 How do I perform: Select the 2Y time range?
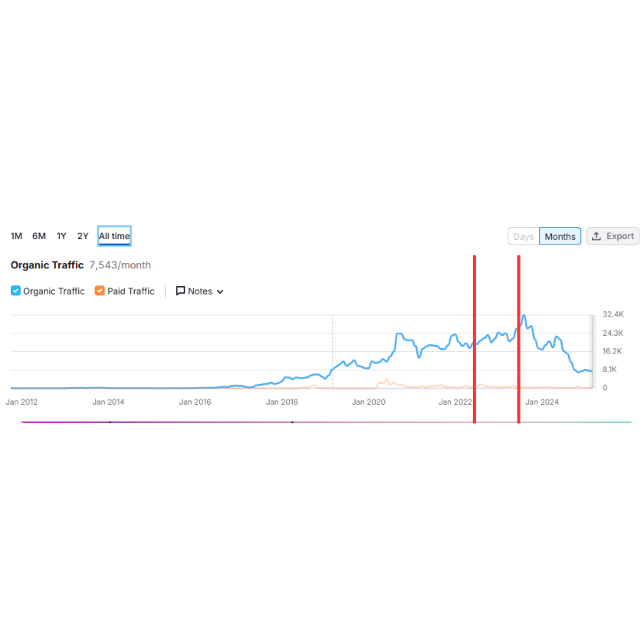tap(83, 236)
